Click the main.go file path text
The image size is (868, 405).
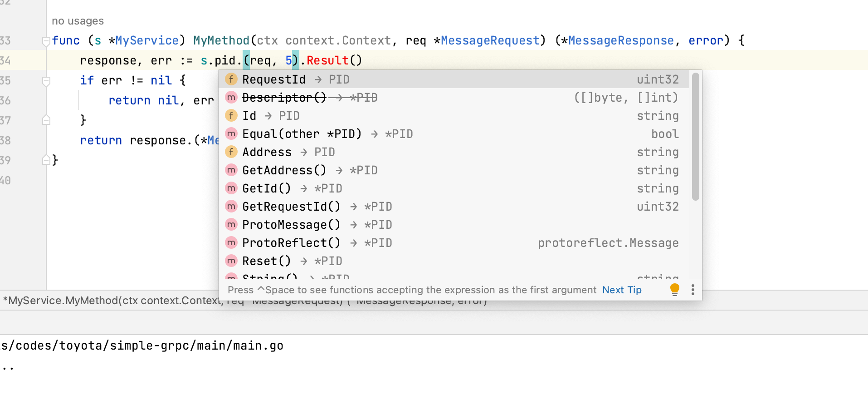[x=142, y=345]
